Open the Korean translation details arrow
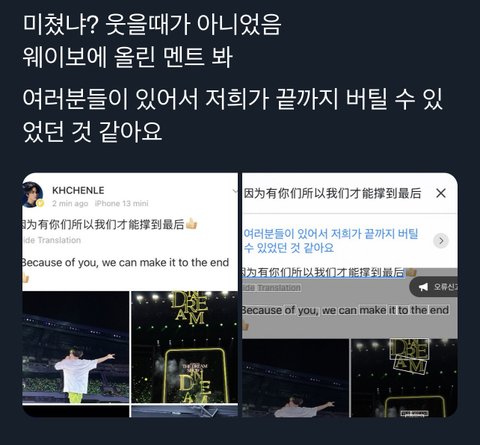The height and width of the screenshot is (445, 480). coord(441,240)
